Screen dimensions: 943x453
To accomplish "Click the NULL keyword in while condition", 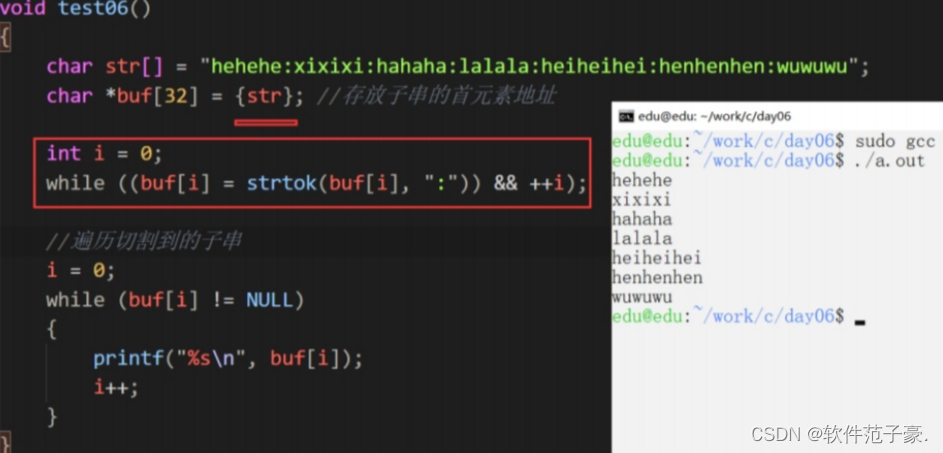I will (269, 300).
